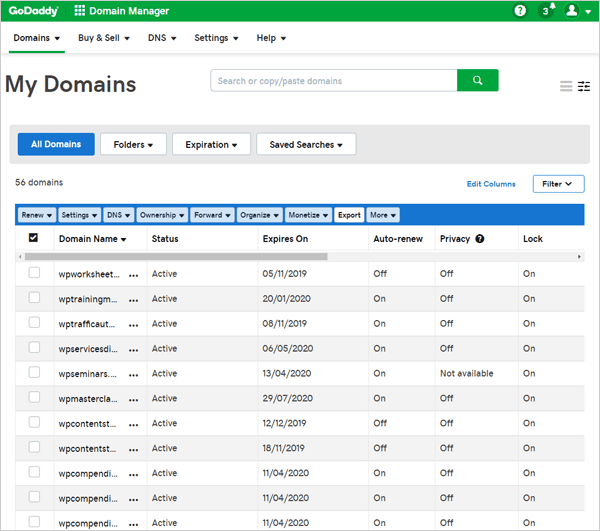
Task: Check the wpworksheet domain checkbox
Action: coord(34,272)
